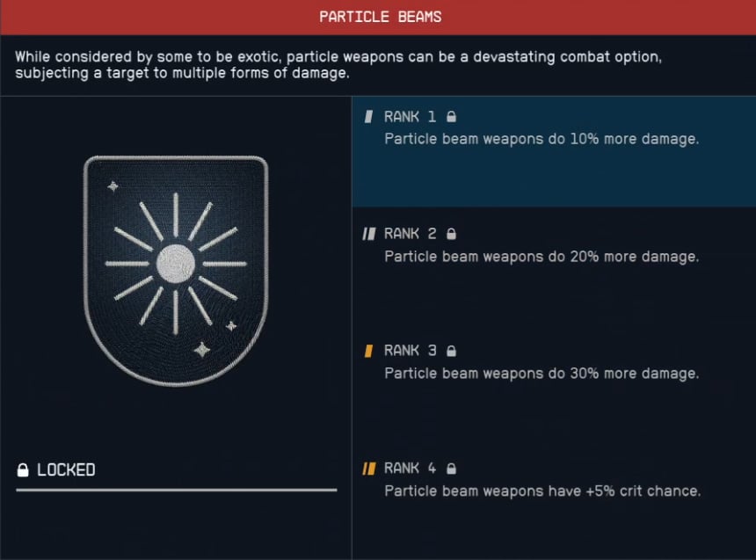Click the particle weapons description paragraph
This screenshot has height=560, width=756.
pyautogui.click(x=343, y=65)
